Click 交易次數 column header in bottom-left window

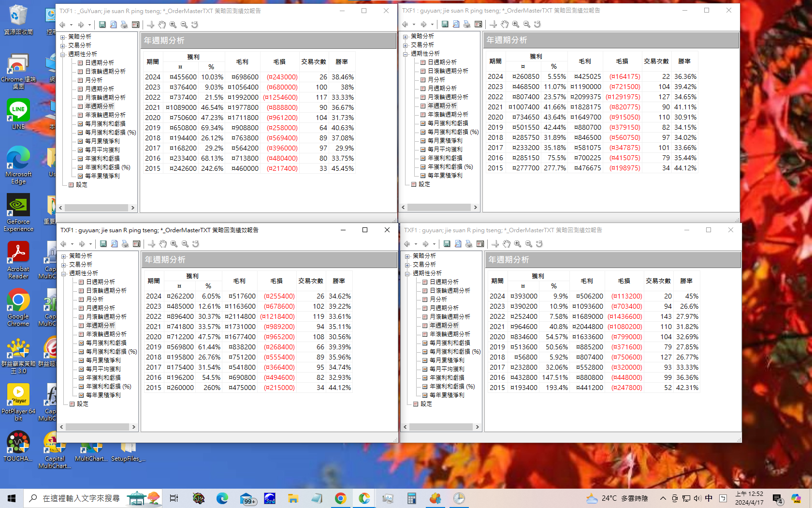[311, 281]
